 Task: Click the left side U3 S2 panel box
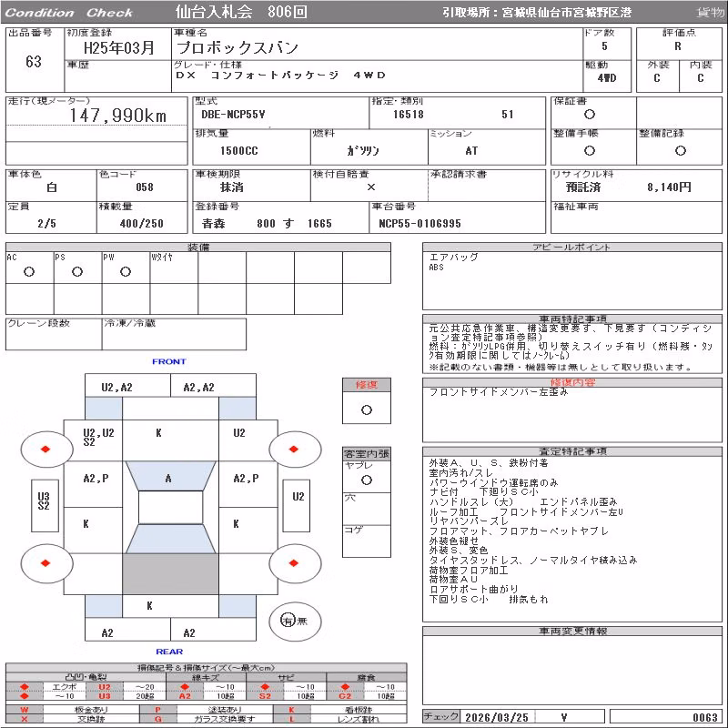(x=45, y=506)
